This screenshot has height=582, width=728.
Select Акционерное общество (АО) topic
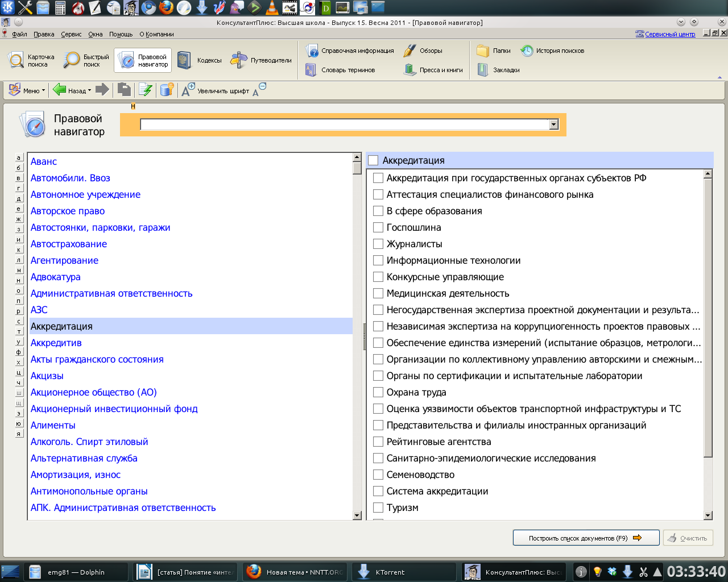[x=94, y=392]
